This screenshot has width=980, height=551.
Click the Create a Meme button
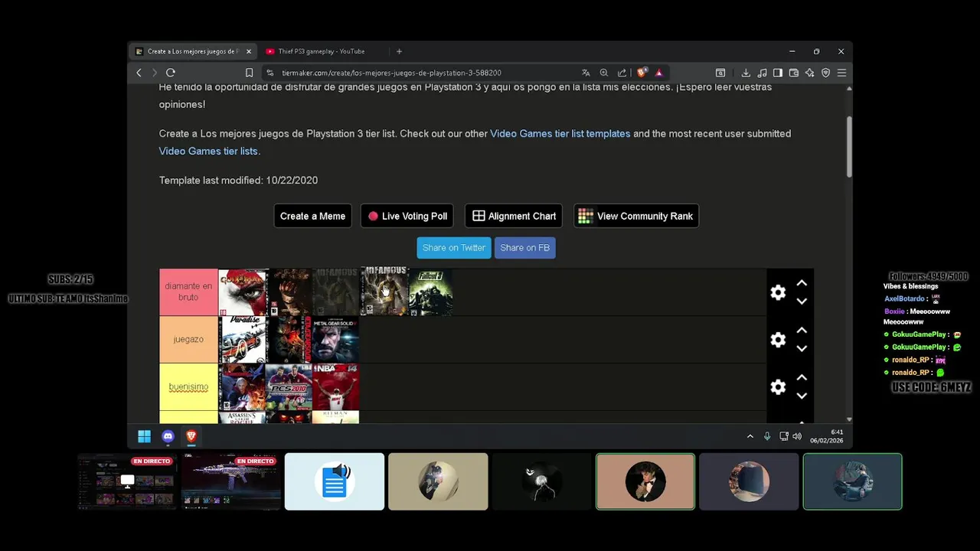(x=312, y=216)
